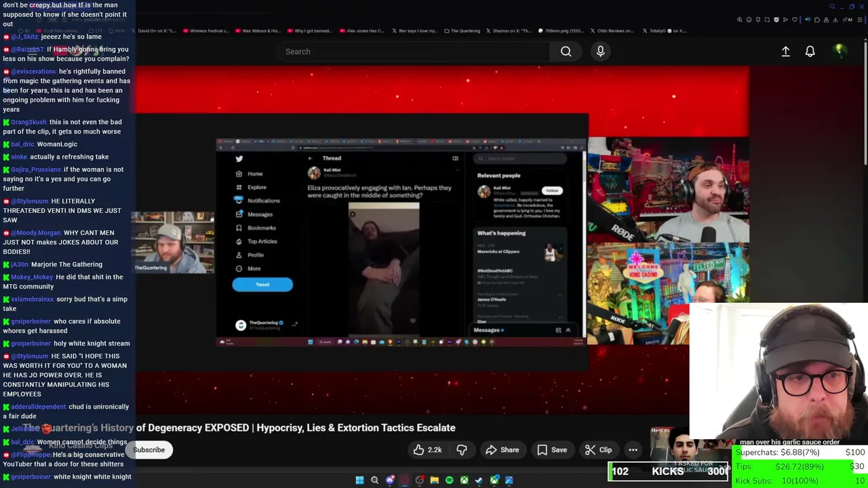
Task: Click the KICKS 102 of 300 progress bar
Action: click(668, 472)
